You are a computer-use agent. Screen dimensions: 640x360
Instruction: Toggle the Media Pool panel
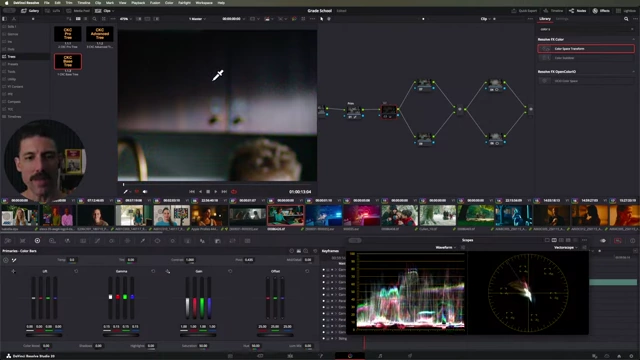[78, 11]
